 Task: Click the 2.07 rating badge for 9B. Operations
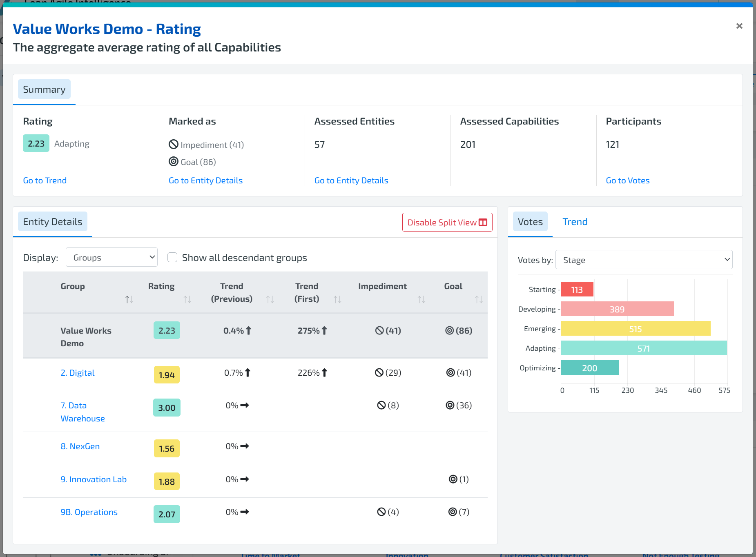pos(167,514)
